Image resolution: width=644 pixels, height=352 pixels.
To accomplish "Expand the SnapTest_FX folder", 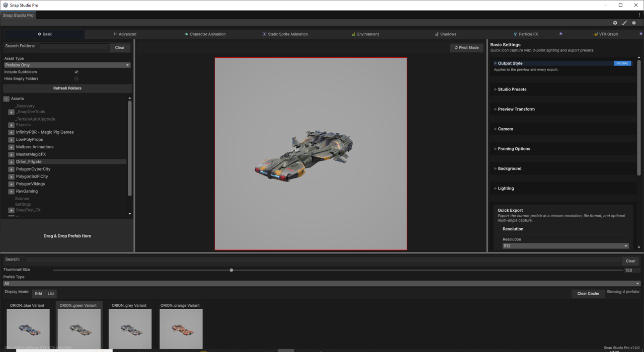I will pyautogui.click(x=11, y=210).
